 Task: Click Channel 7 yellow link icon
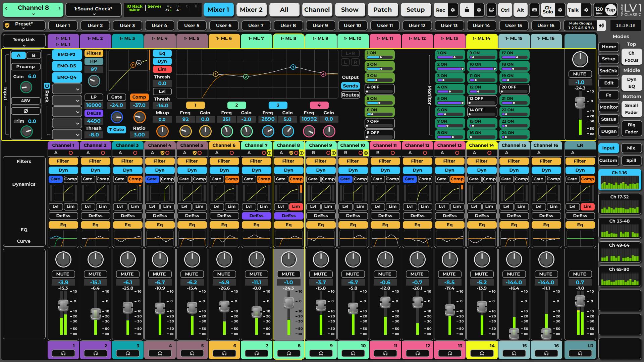tap(269, 153)
